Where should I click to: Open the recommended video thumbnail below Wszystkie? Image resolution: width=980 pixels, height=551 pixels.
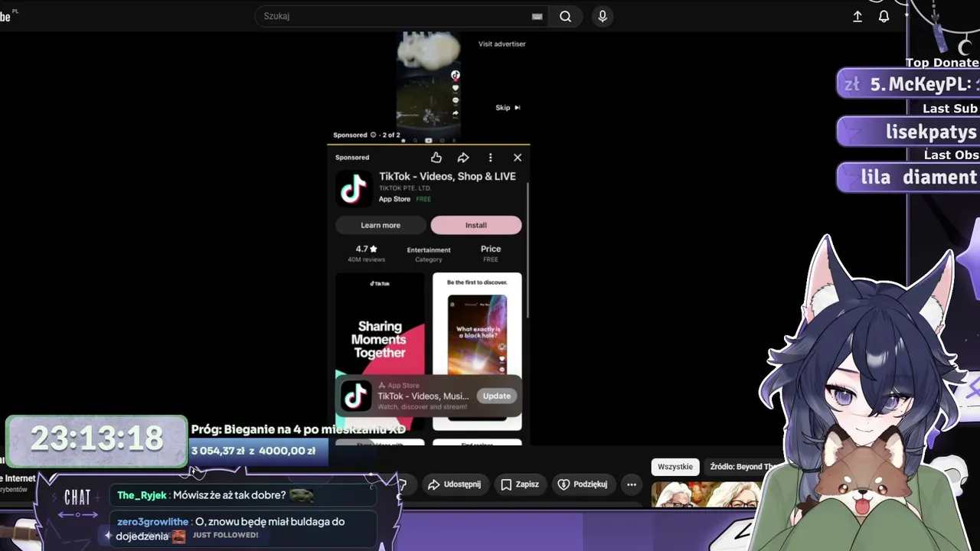(707, 494)
